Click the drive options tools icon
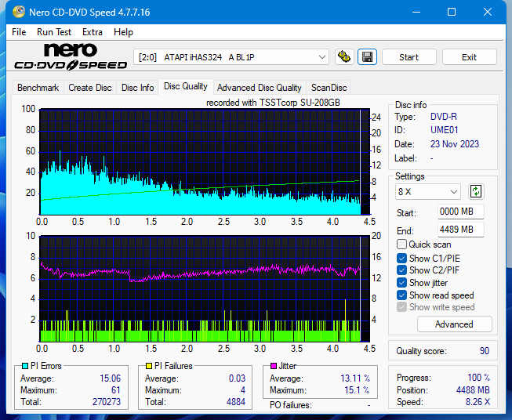The height and width of the screenshot is (420, 512). 344,57
